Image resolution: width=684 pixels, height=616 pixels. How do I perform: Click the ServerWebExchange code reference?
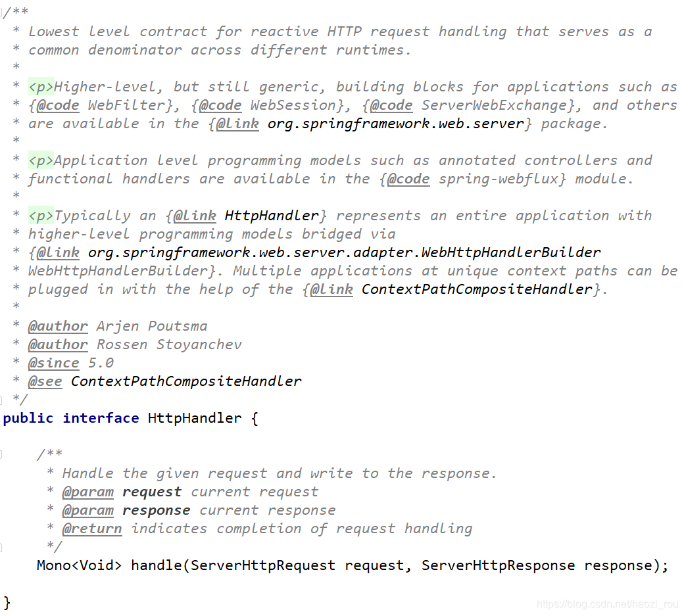click(493, 105)
